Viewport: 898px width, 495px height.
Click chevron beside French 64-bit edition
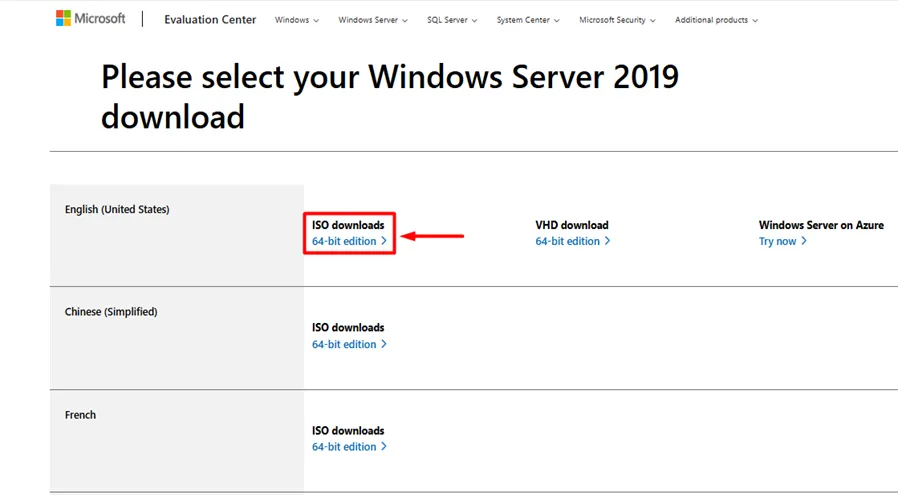click(x=384, y=447)
